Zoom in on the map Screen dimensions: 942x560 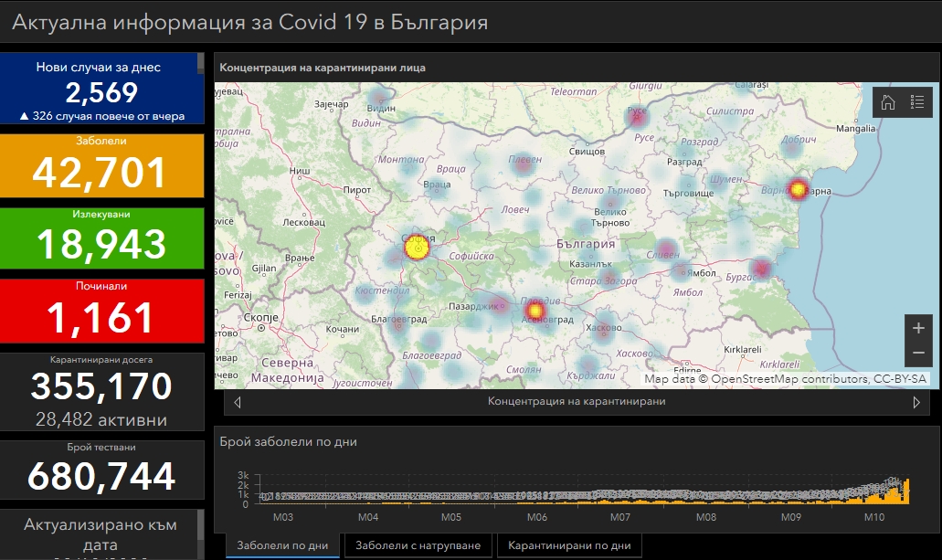[x=918, y=328]
